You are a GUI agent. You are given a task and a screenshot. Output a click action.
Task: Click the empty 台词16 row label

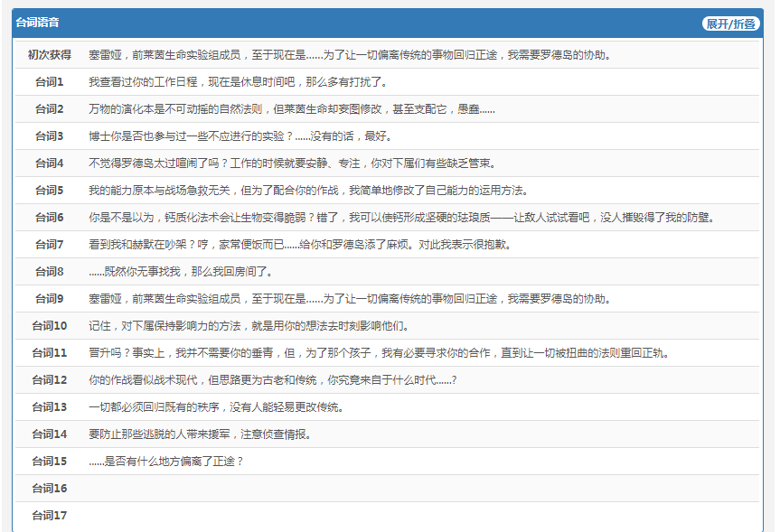coord(49,489)
